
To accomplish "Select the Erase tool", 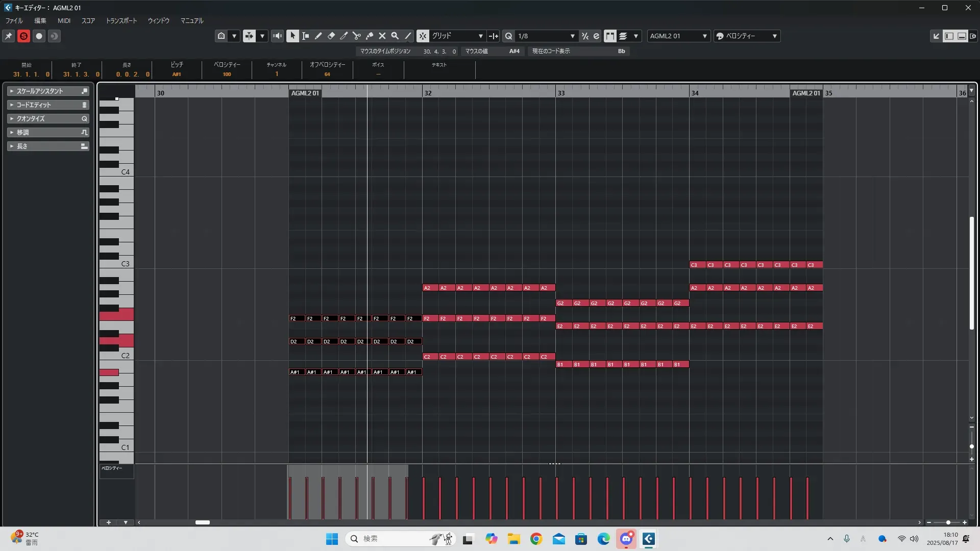I will [331, 36].
